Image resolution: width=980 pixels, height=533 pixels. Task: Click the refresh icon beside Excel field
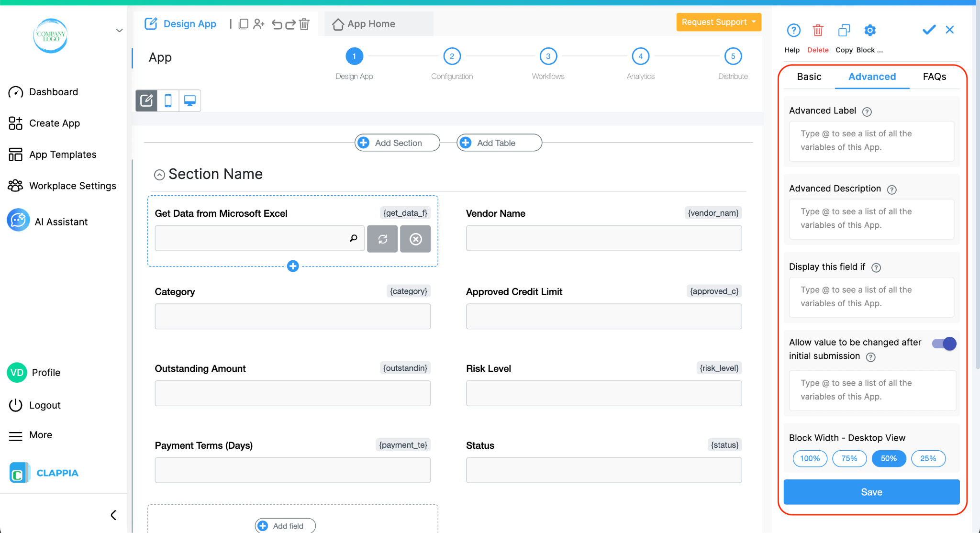pyautogui.click(x=382, y=239)
